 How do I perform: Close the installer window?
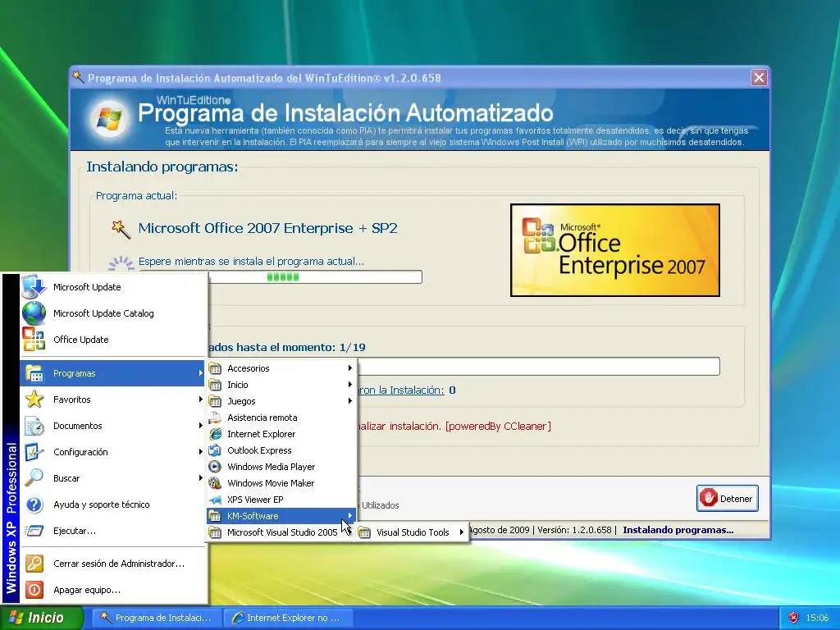[x=759, y=78]
